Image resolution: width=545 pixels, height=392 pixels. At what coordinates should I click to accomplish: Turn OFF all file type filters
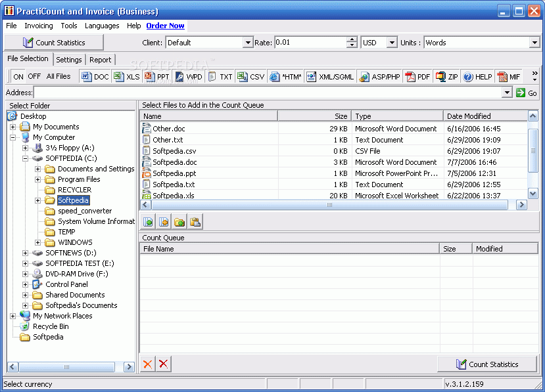(34, 76)
